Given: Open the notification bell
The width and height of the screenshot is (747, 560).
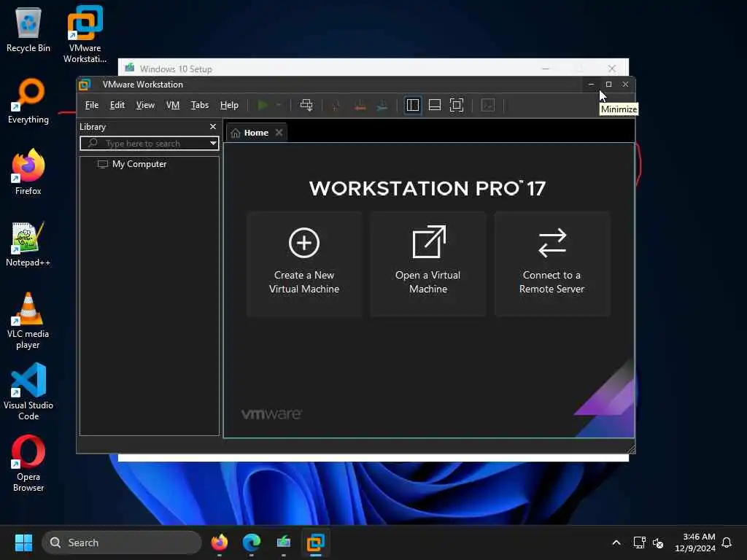Looking at the screenshot, I should point(727,542).
